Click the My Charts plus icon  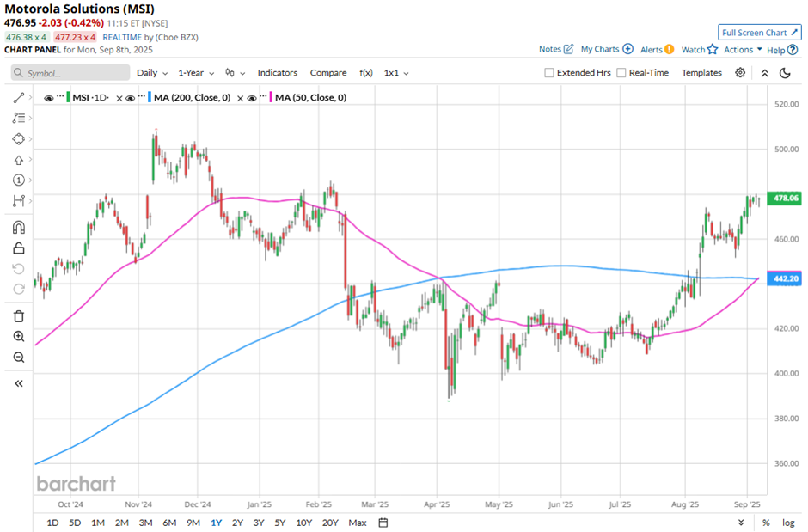click(627, 49)
